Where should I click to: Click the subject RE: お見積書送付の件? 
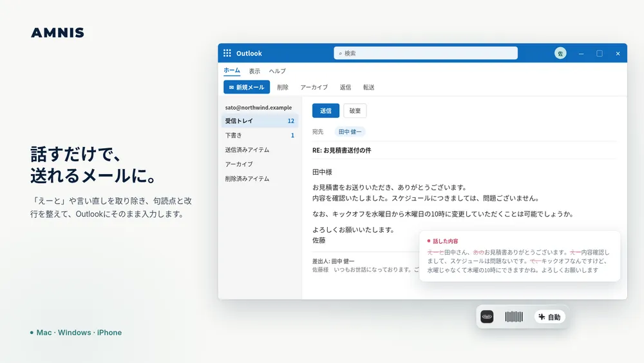(342, 150)
